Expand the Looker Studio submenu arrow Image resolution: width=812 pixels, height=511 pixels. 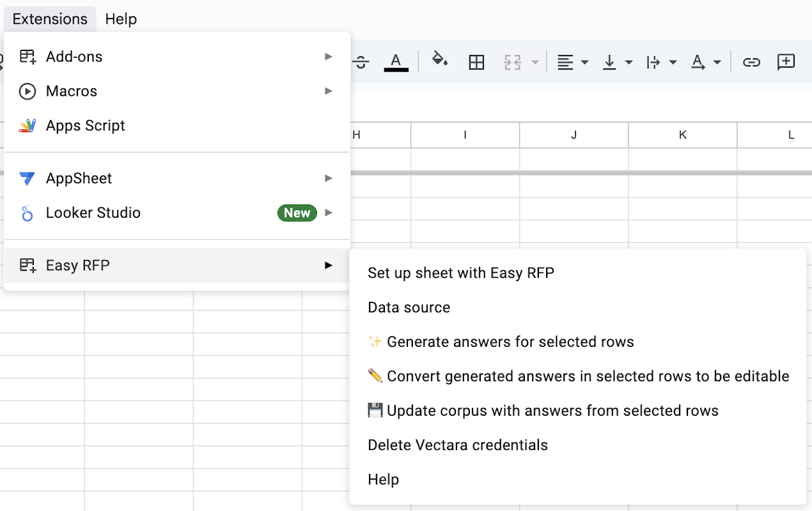point(329,213)
